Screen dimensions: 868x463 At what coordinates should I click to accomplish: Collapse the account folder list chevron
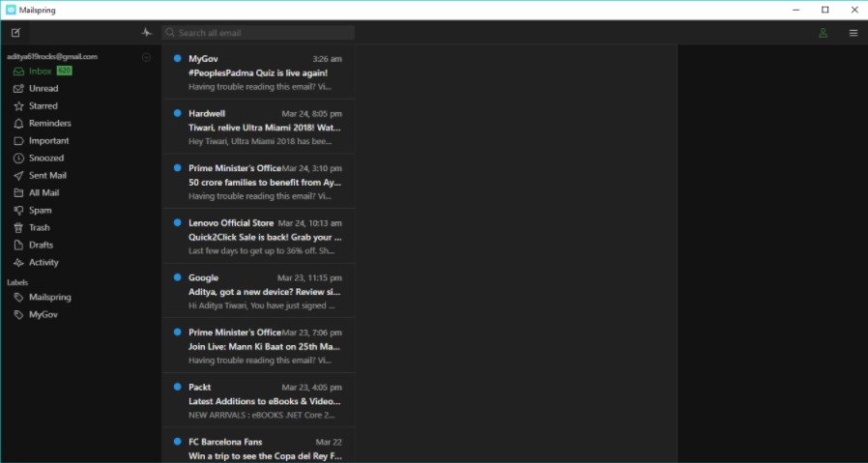(x=146, y=57)
